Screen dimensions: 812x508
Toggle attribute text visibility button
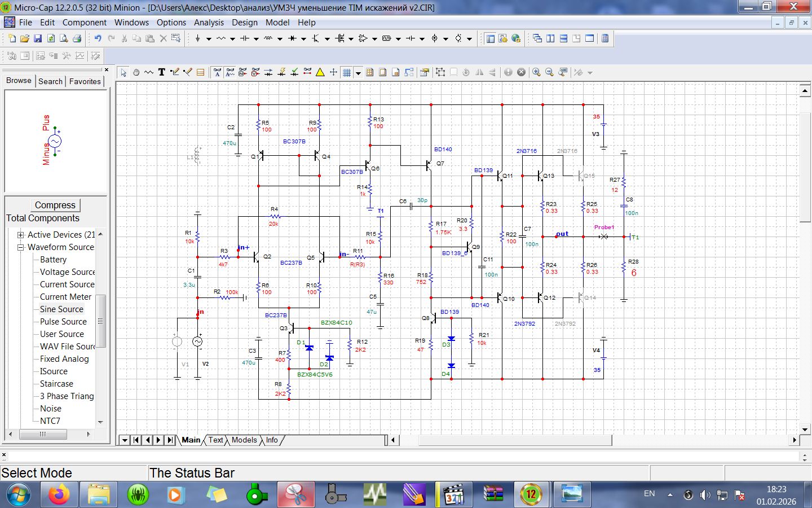pos(217,72)
